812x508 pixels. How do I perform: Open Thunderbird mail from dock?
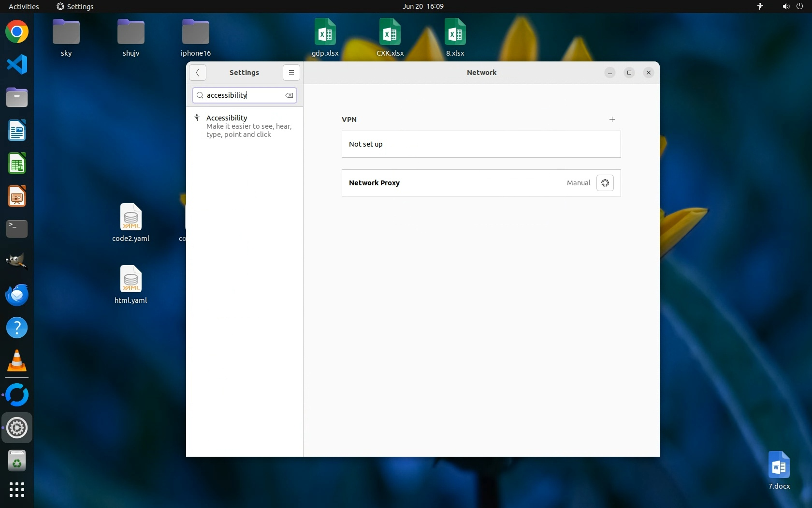pos(17,295)
